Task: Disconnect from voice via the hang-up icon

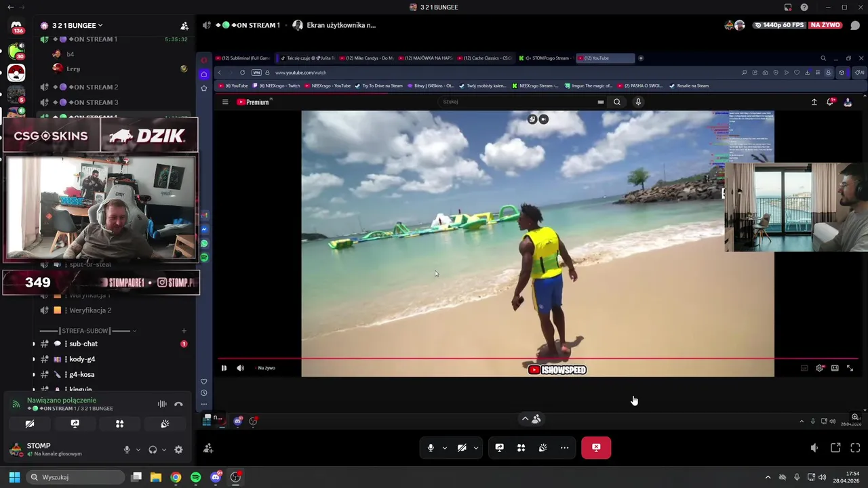Action: (x=178, y=404)
